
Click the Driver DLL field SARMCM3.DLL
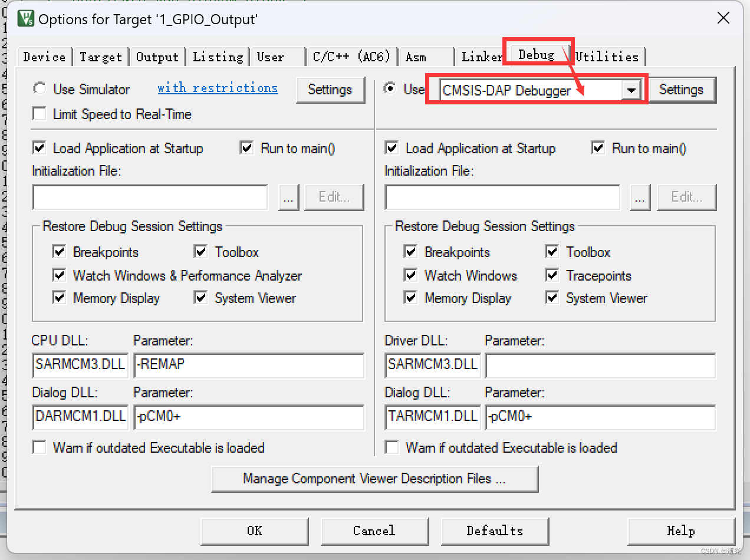433,365
